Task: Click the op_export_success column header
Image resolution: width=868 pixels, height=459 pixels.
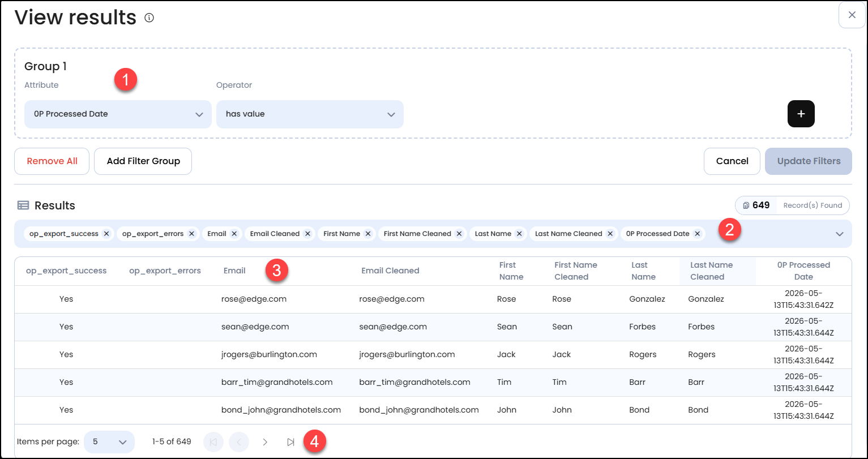Action: click(66, 271)
